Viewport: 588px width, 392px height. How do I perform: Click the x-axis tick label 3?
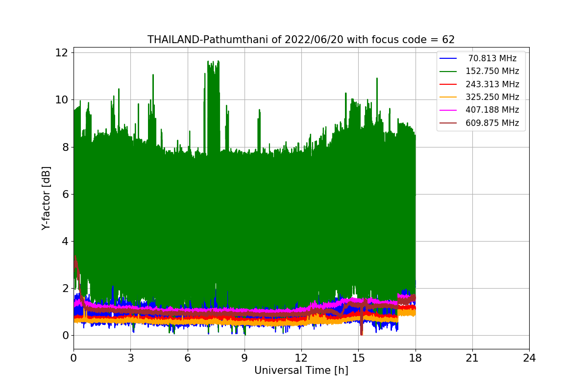coord(130,358)
